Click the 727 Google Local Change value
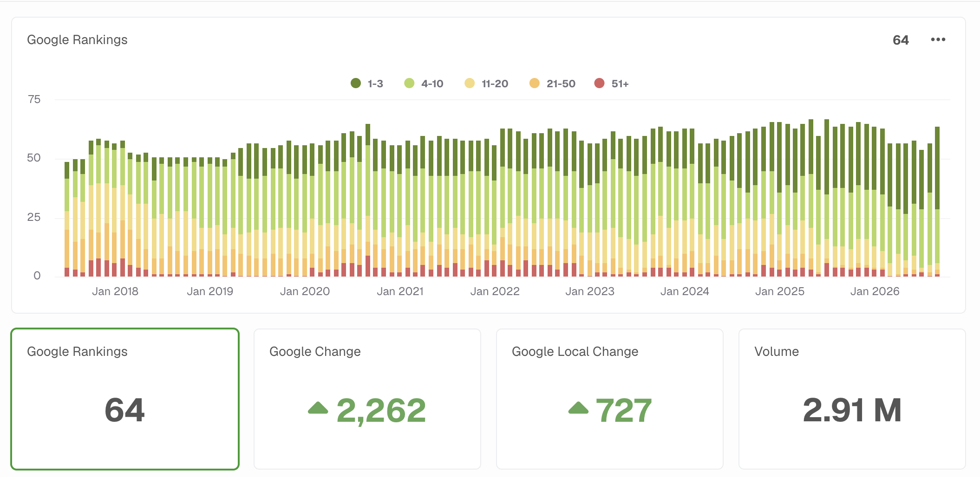This screenshot has height=477, width=980. [x=624, y=410]
